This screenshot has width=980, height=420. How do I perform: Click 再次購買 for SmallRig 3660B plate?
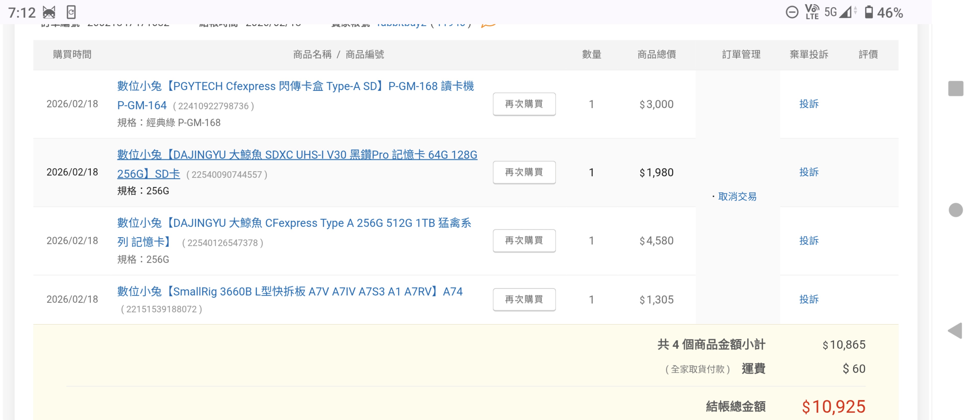524,299
